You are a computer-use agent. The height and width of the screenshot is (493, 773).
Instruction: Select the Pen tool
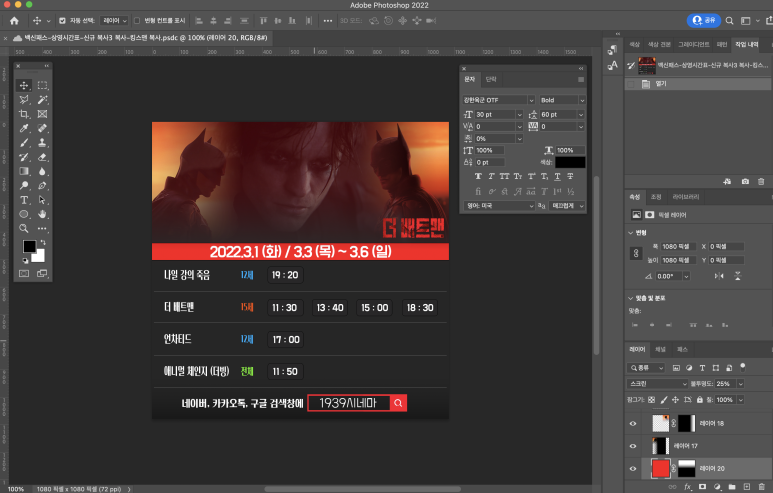(42, 185)
